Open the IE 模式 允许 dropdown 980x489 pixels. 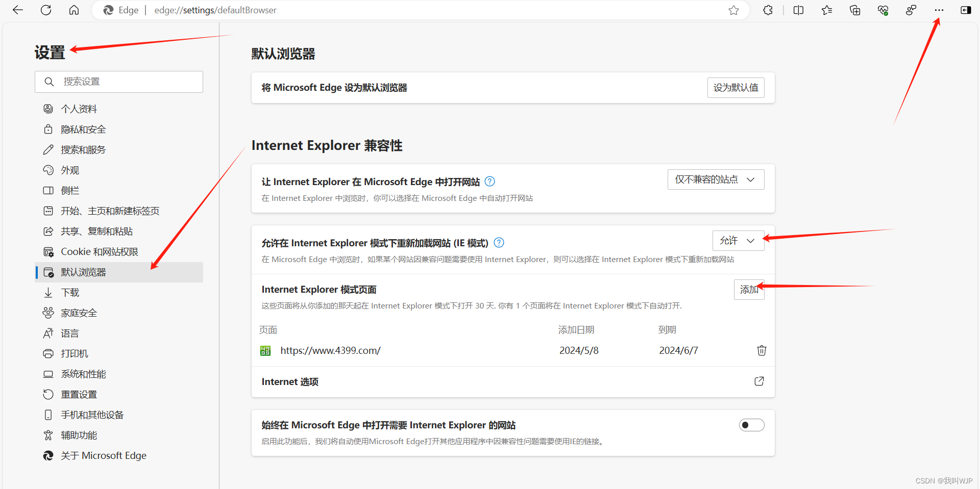pyautogui.click(x=738, y=240)
